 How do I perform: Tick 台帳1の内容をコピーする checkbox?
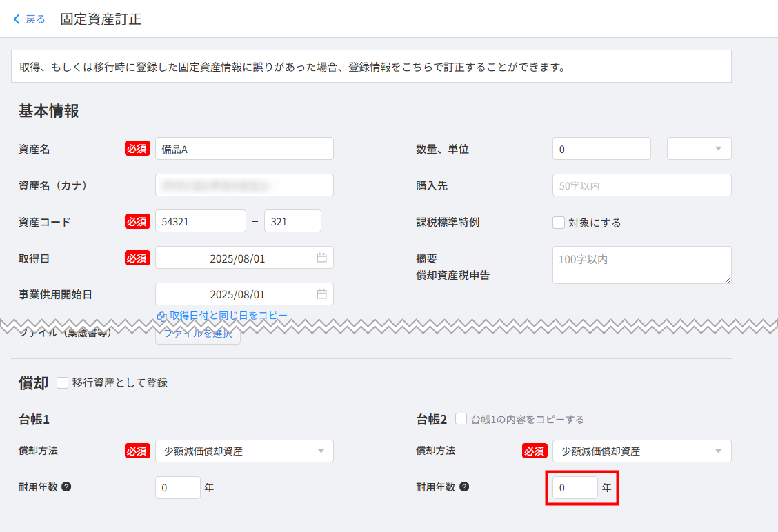[x=461, y=419]
